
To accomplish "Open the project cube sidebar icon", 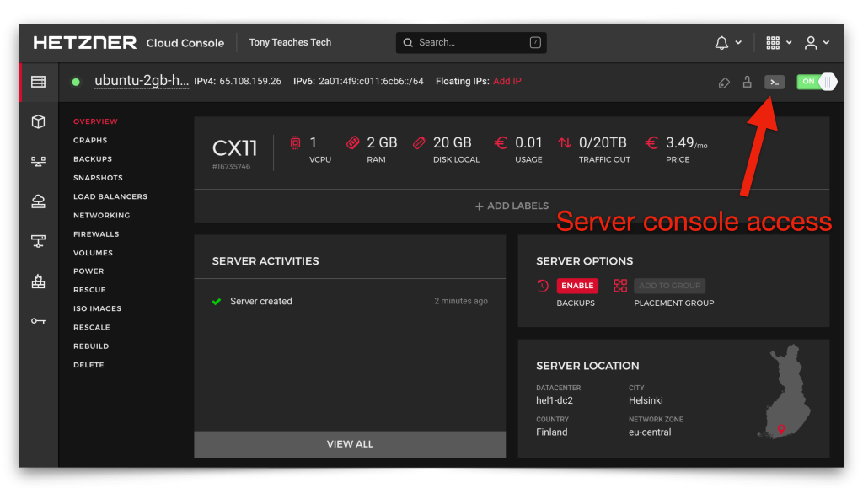I will pos(38,121).
